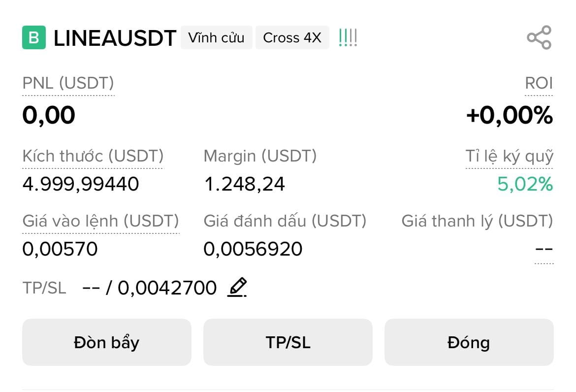Image resolution: width=576 pixels, height=392 pixels.
Task: Tap the Margin (USDT) label
Action: [x=260, y=156]
